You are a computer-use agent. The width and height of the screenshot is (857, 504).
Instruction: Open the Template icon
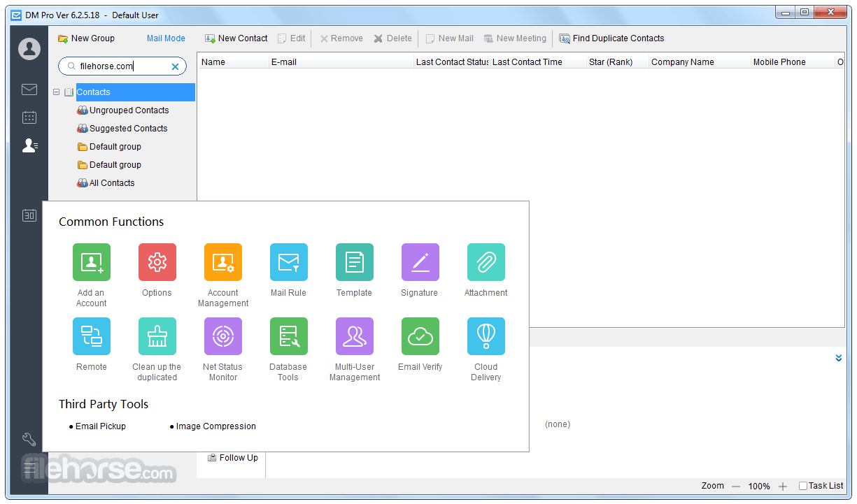355,262
